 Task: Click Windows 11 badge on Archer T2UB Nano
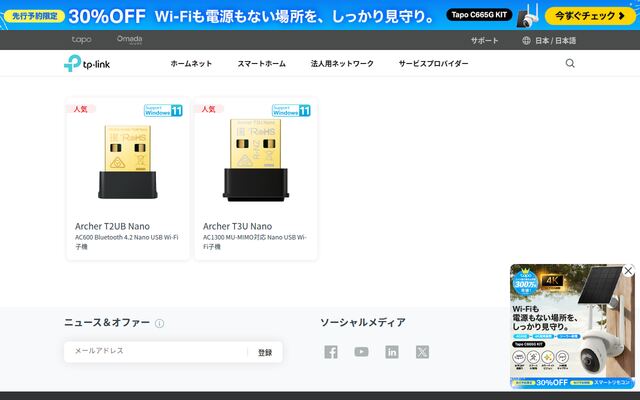pyautogui.click(x=163, y=110)
